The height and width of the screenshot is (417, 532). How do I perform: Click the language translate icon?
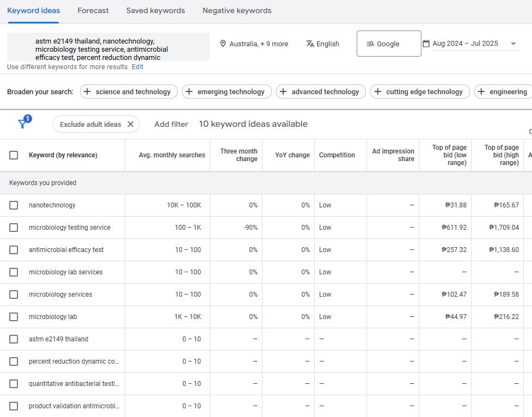310,44
